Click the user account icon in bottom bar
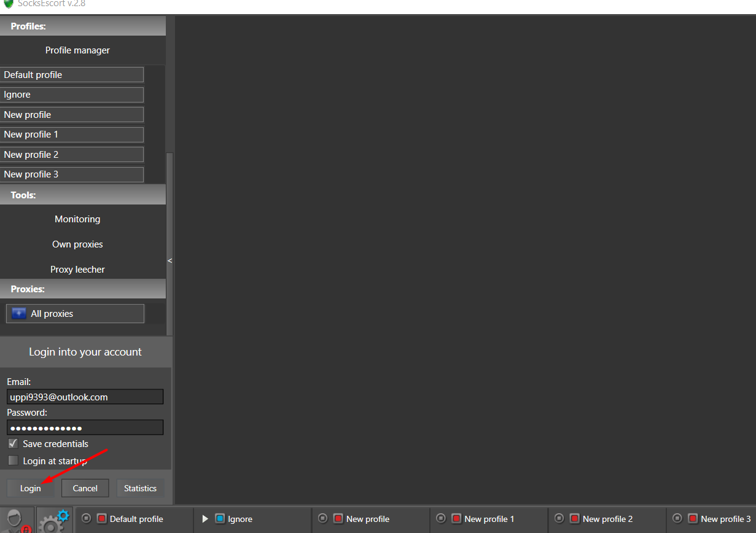756x533 pixels. [x=17, y=520]
